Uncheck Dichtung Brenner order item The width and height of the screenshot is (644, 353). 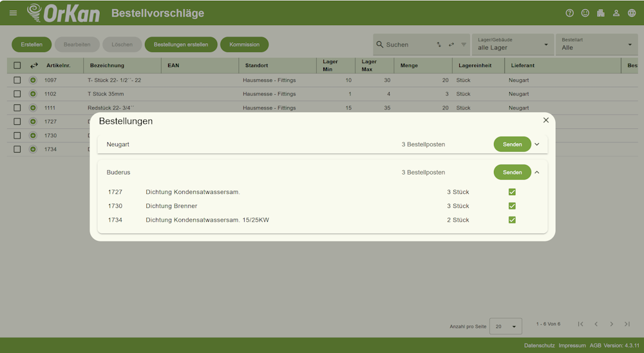pos(512,206)
